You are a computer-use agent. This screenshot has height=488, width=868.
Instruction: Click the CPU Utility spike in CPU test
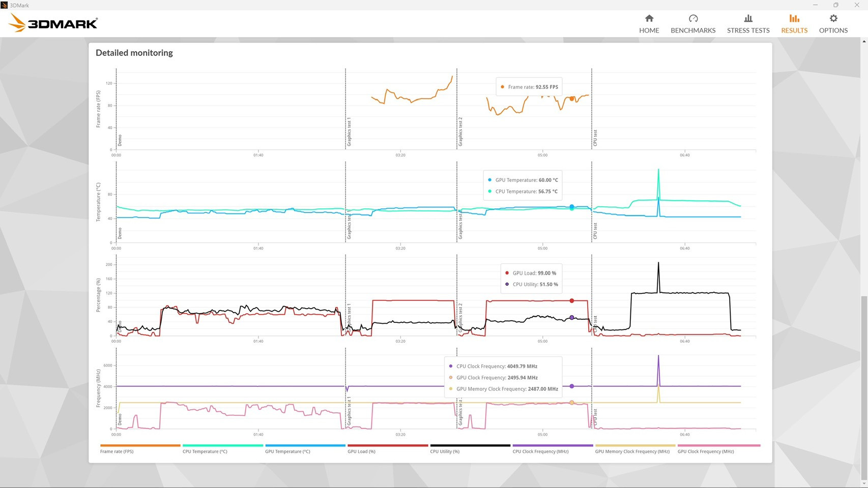click(x=658, y=264)
